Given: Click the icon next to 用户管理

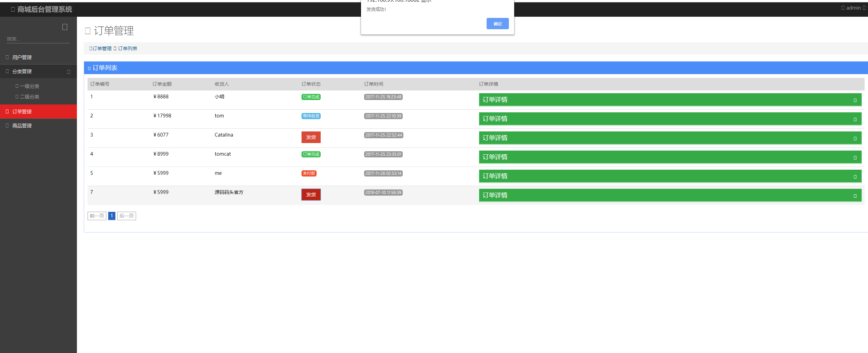Looking at the screenshot, I should click(7, 57).
